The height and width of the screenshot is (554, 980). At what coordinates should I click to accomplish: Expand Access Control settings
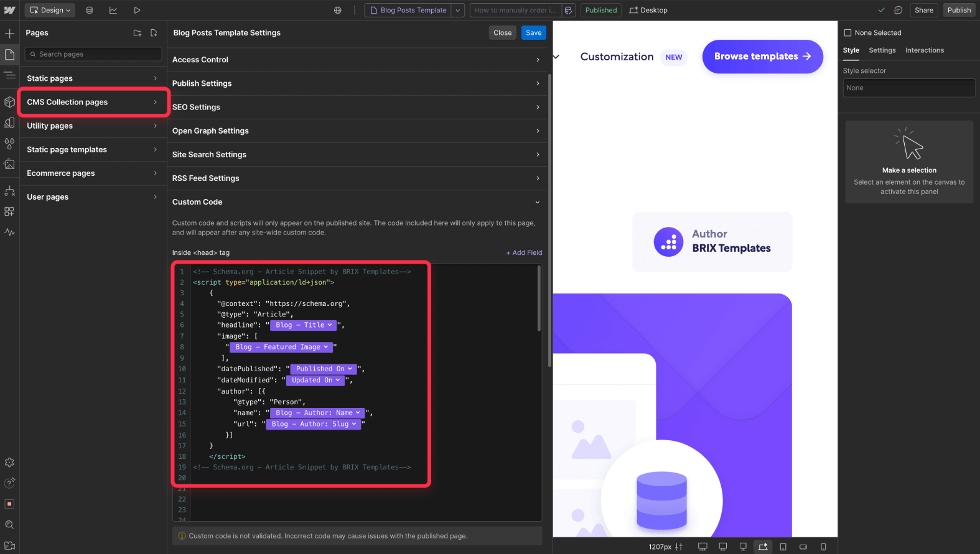coord(357,60)
